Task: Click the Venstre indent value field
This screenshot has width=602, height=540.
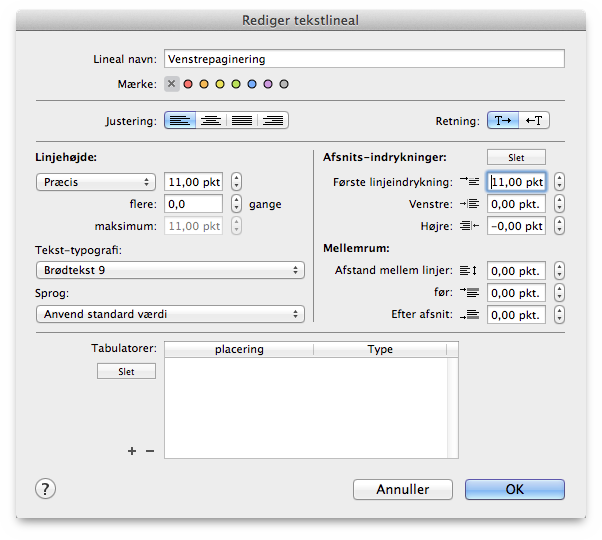Action: coord(516,204)
